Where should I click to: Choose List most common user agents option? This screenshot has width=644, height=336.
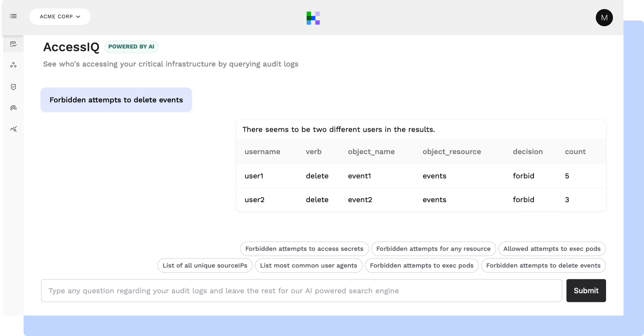point(308,265)
